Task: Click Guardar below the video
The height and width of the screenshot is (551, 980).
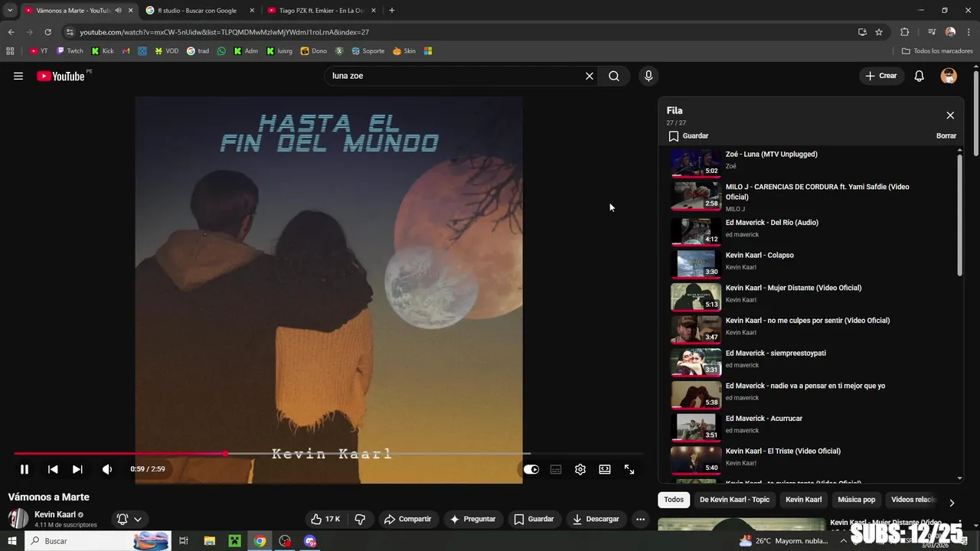Action: click(534, 519)
